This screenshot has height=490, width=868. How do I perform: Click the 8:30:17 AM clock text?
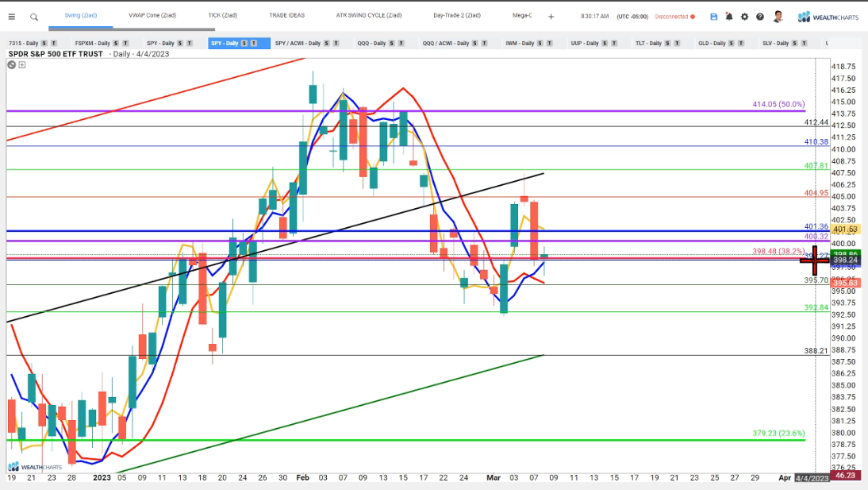click(594, 17)
